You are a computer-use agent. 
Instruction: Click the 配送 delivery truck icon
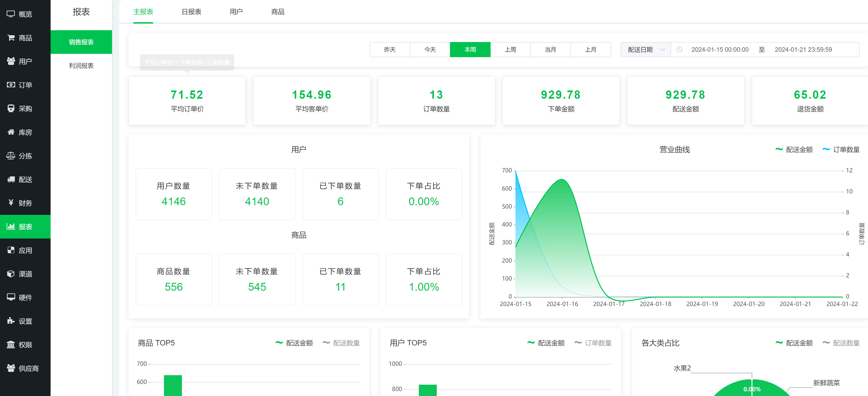click(11, 179)
